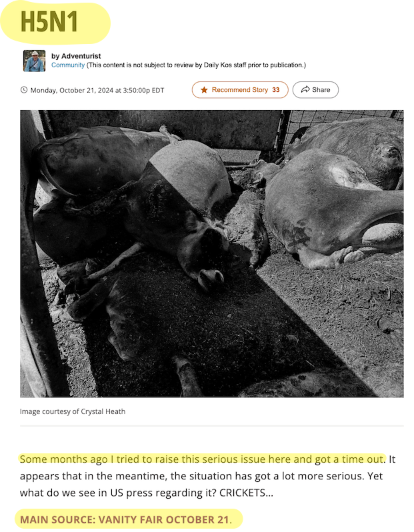Click the share arrow icon
The width and height of the screenshot is (414, 532).
coord(305,89)
